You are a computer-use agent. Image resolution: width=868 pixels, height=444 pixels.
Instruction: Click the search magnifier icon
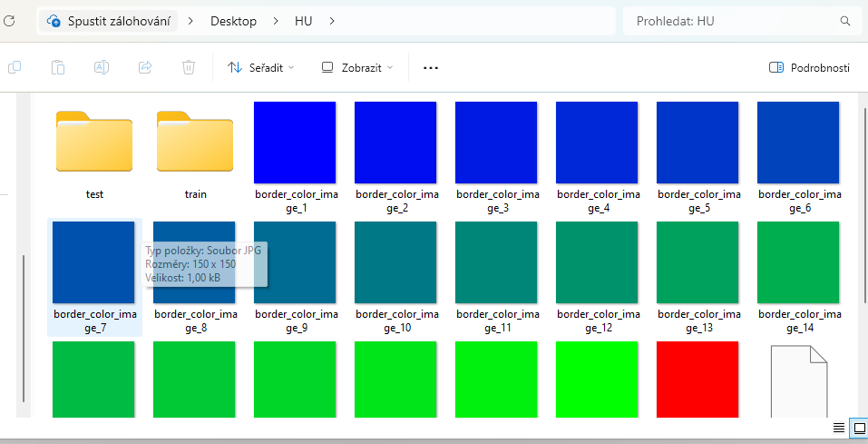click(845, 21)
